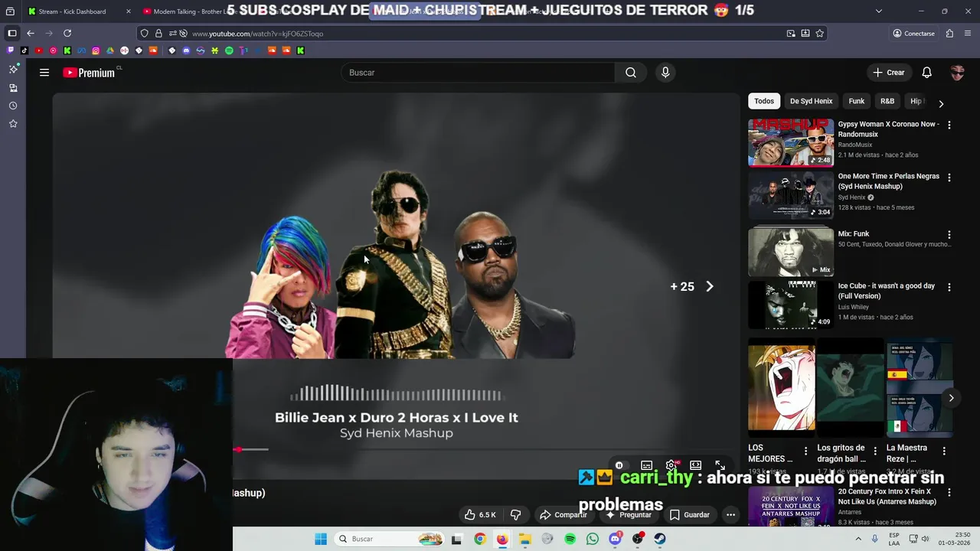Click the Guardar button

point(689,515)
